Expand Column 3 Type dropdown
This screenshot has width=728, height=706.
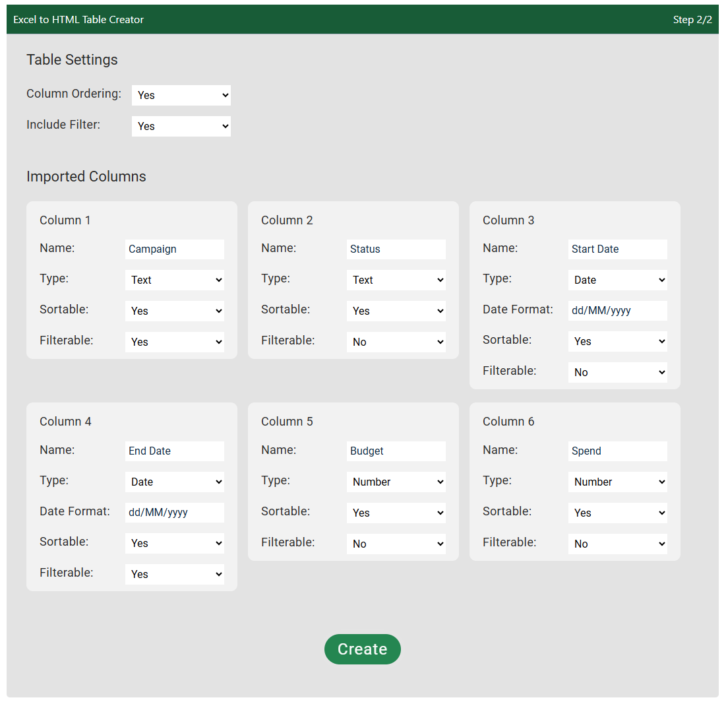pos(617,280)
